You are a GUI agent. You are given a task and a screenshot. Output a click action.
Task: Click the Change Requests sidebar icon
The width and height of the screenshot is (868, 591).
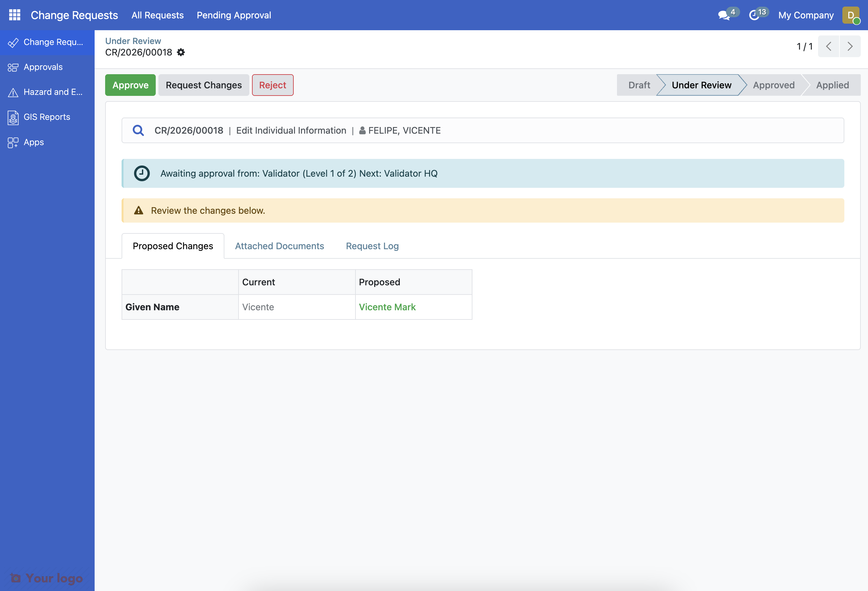[13, 43]
